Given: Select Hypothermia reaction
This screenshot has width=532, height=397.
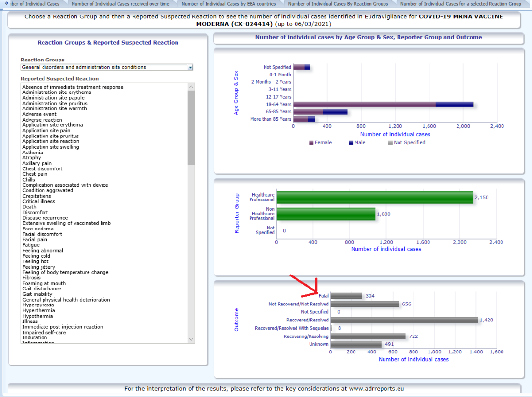Looking at the screenshot, I should [38, 316].
